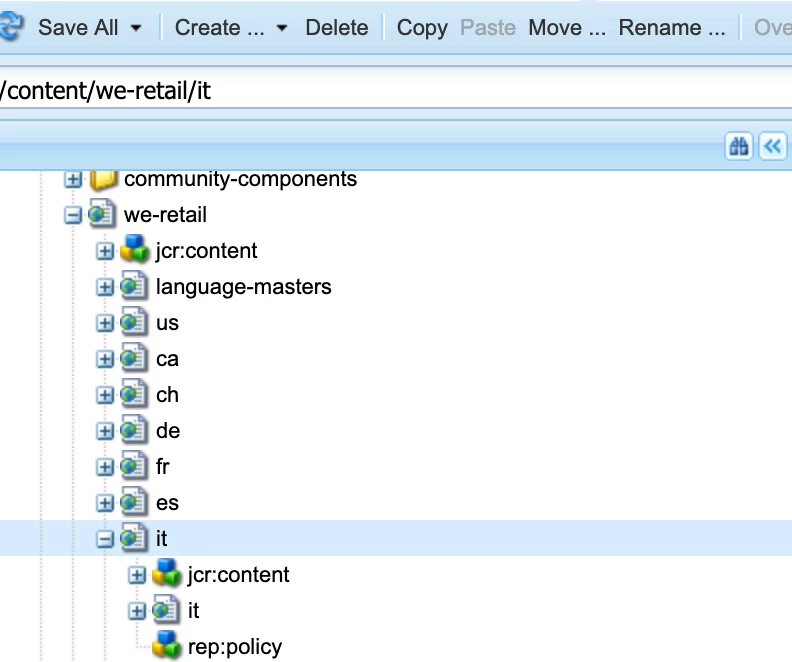Expand the us node
Image resolution: width=792 pixels, height=662 pixels.
[105, 323]
